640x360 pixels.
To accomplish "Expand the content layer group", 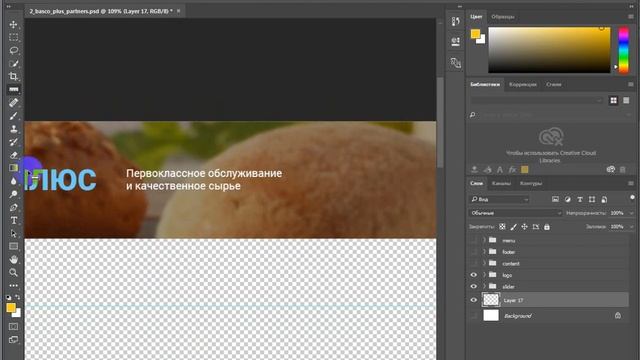I will (x=484, y=263).
